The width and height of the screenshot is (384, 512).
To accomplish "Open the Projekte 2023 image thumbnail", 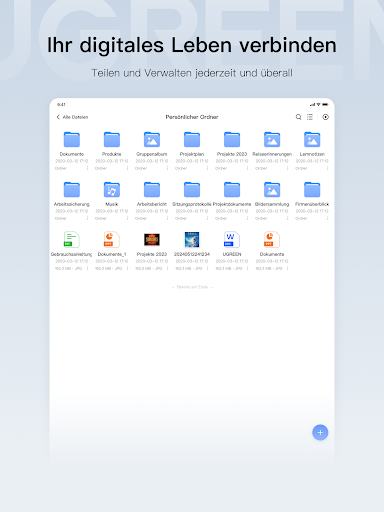I will 152,239.
